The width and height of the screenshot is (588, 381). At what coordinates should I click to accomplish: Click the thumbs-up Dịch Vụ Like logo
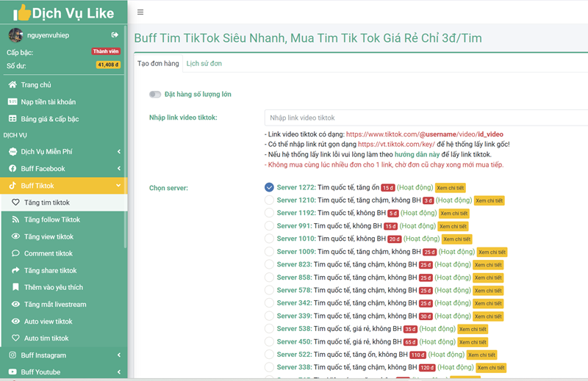coord(64,12)
